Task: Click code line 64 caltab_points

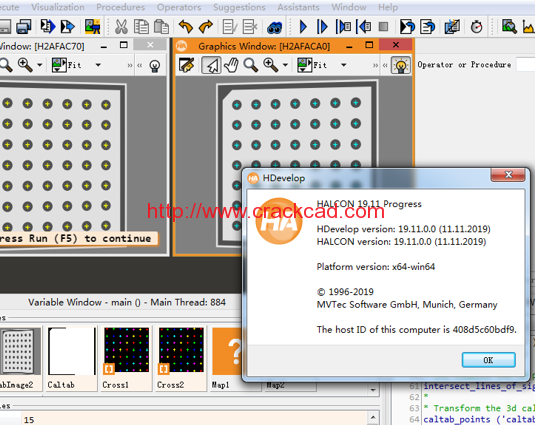Action: 479,419
